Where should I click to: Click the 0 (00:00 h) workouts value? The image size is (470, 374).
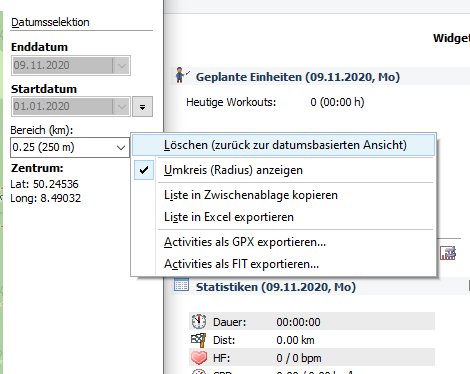pos(337,102)
